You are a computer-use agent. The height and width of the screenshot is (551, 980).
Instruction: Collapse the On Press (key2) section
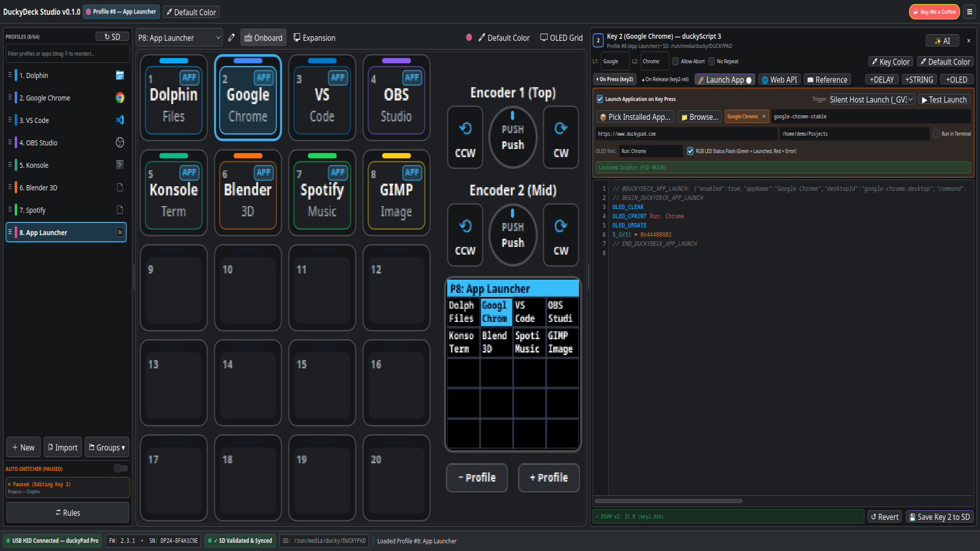click(615, 79)
